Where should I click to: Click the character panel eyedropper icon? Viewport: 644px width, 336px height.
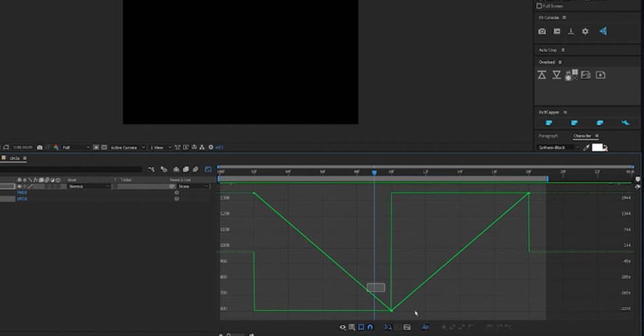point(586,147)
